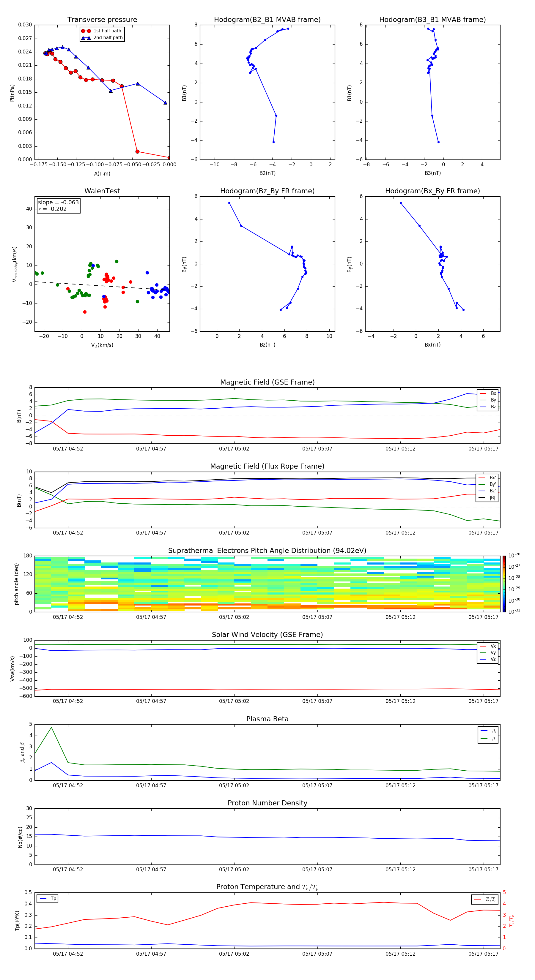Click the Te/Tp legend entry in temperature plot
The width and height of the screenshot is (535, 980).
485,899
